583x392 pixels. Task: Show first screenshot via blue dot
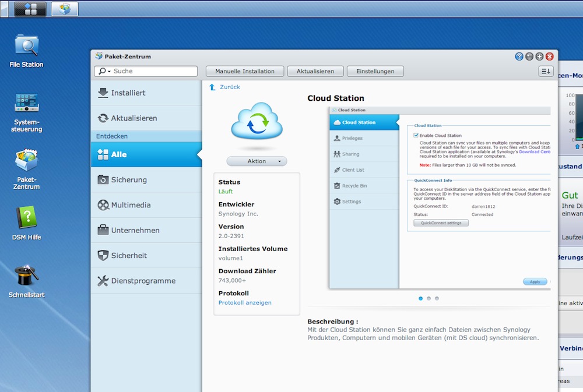click(420, 298)
